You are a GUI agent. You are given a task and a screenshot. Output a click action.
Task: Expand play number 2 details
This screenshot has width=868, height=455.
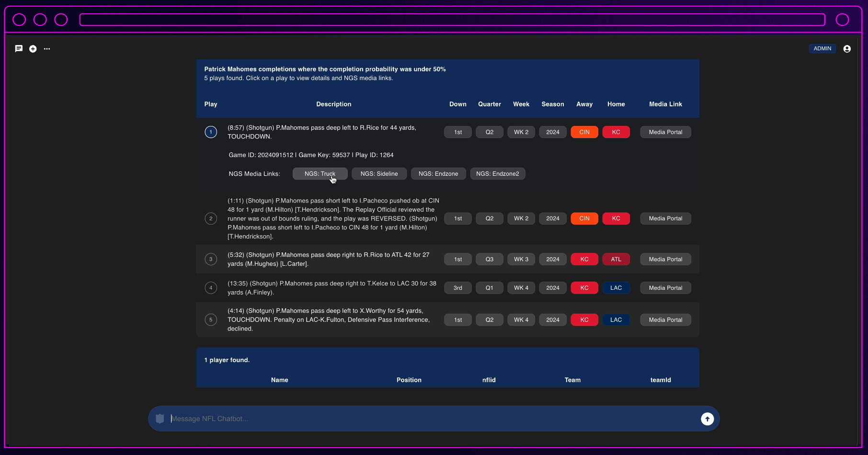click(x=211, y=218)
